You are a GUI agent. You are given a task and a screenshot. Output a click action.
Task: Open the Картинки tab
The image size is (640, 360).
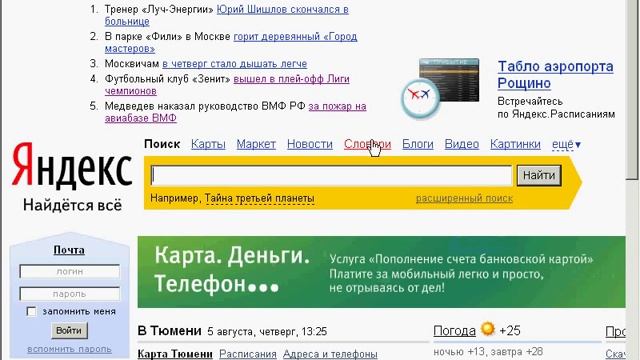tap(515, 144)
